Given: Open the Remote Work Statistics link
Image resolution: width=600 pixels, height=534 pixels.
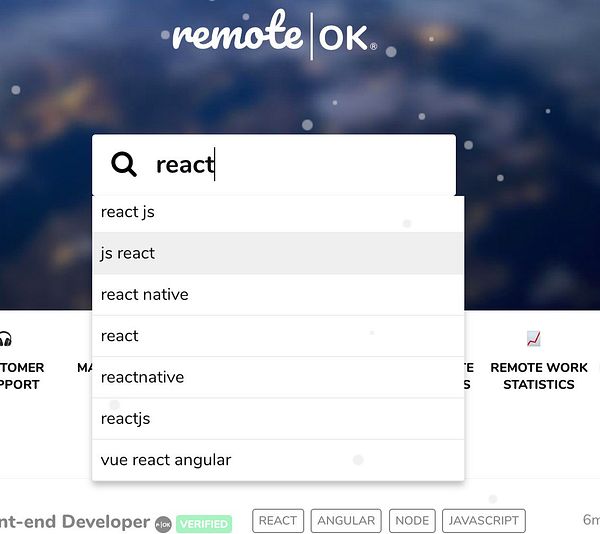Looking at the screenshot, I should (539, 376).
